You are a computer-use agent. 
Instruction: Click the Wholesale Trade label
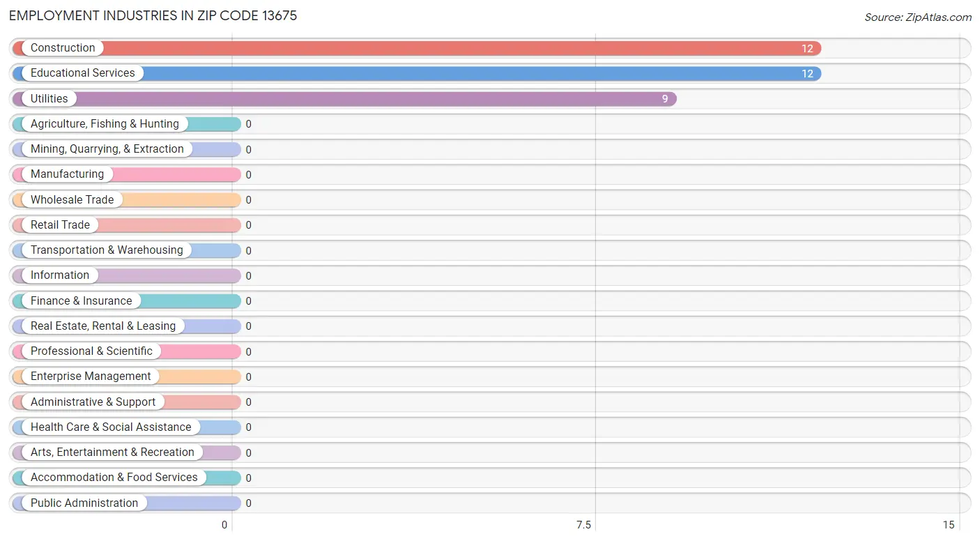[72, 200]
